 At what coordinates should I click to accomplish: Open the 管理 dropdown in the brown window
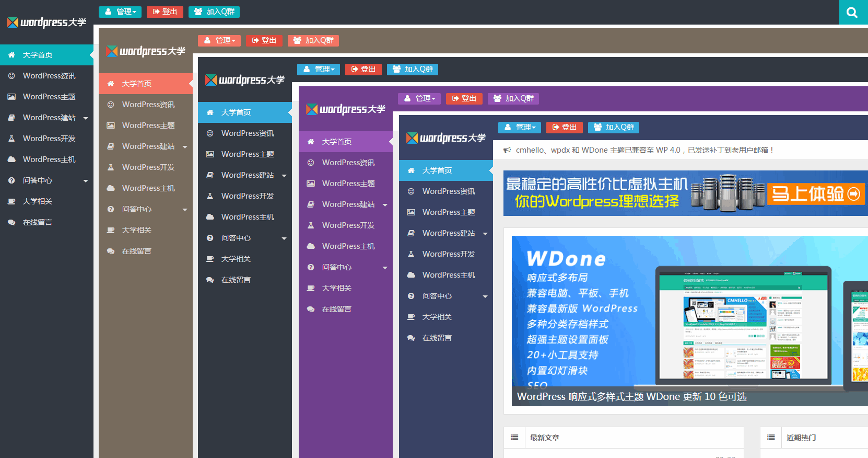pyautogui.click(x=219, y=40)
